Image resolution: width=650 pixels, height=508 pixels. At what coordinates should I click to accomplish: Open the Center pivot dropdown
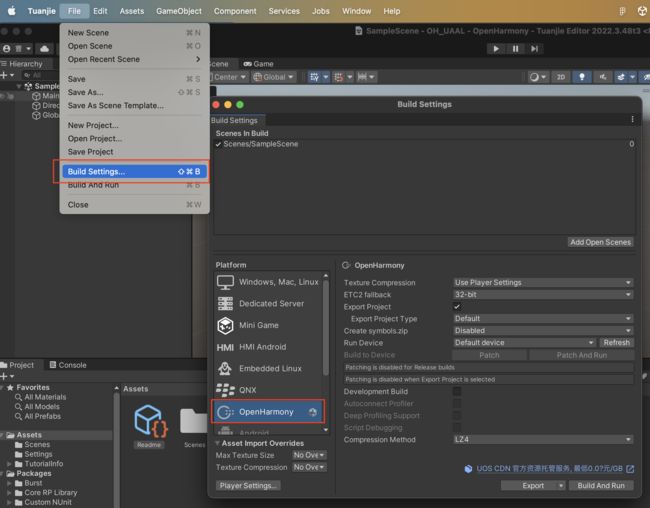click(x=229, y=77)
